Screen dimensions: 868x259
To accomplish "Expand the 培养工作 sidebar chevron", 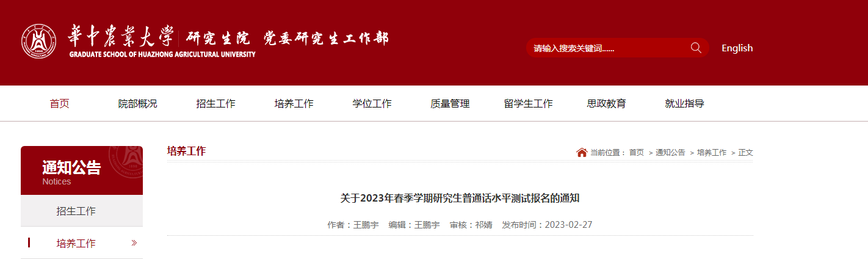I will [x=134, y=243].
